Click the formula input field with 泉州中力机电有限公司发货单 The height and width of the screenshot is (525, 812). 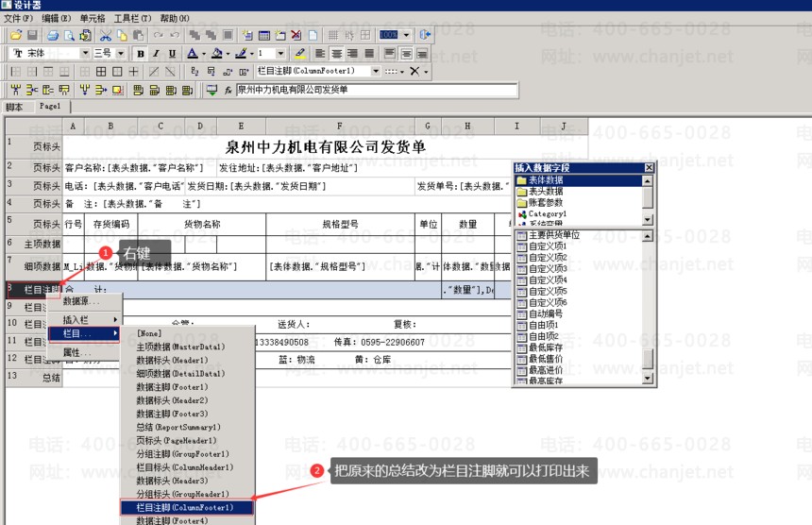tap(376, 91)
